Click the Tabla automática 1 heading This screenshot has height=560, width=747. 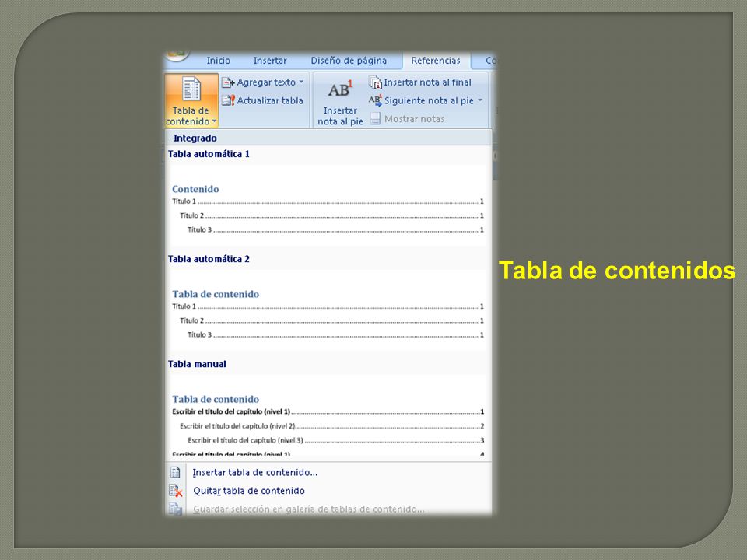[209, 154]
